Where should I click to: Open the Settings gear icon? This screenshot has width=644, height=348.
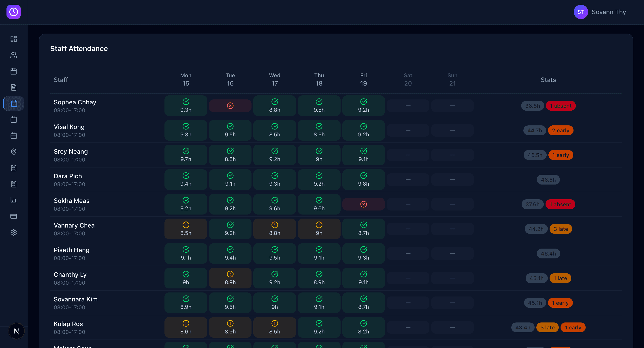point(13,232)
